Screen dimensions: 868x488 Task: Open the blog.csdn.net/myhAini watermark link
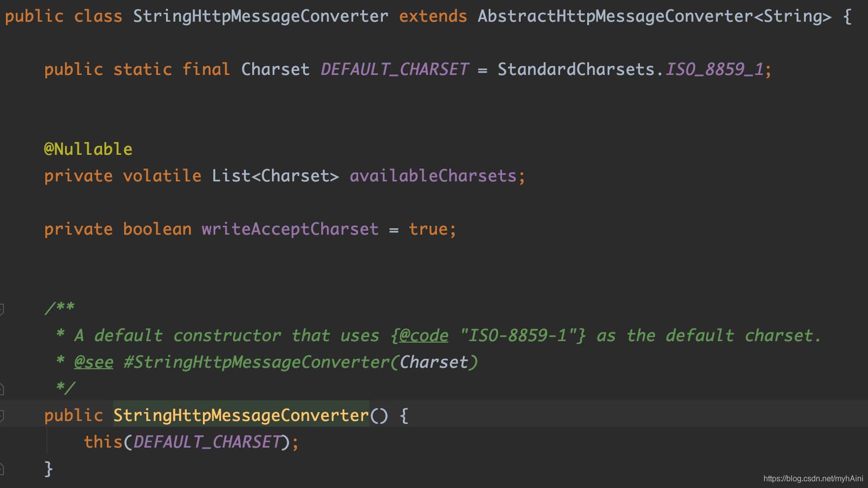click(813, 478)
